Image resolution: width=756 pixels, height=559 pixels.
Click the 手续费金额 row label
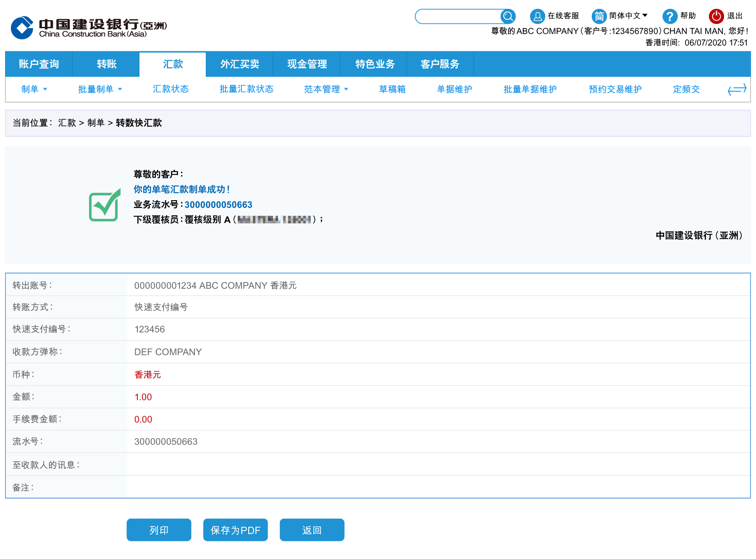(x=37, y=419)
